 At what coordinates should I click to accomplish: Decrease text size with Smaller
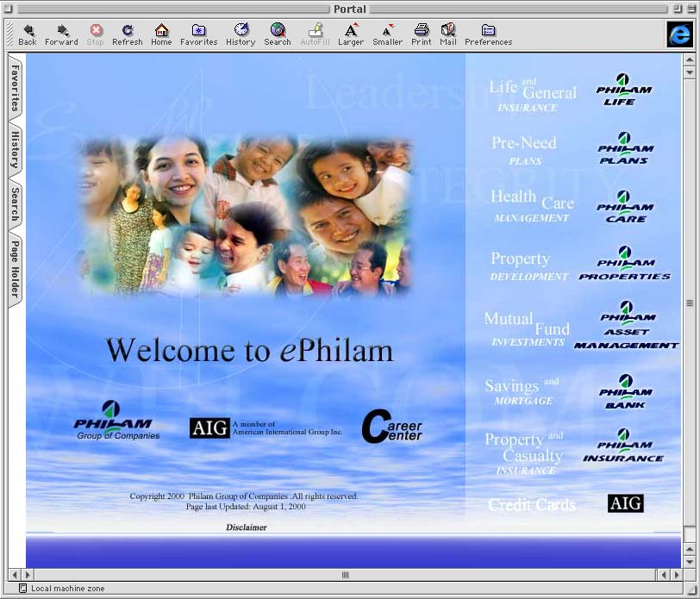388,34
